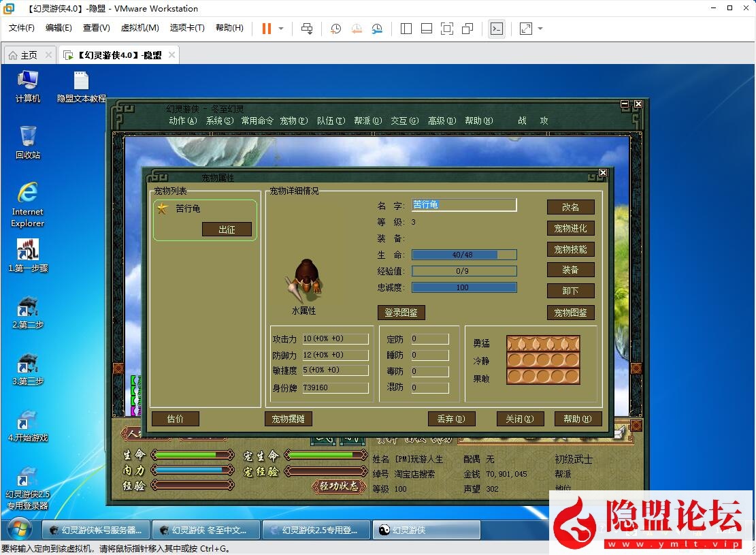
Task: Switch to the 主页 tab in VMware
Action: (27, 54)
